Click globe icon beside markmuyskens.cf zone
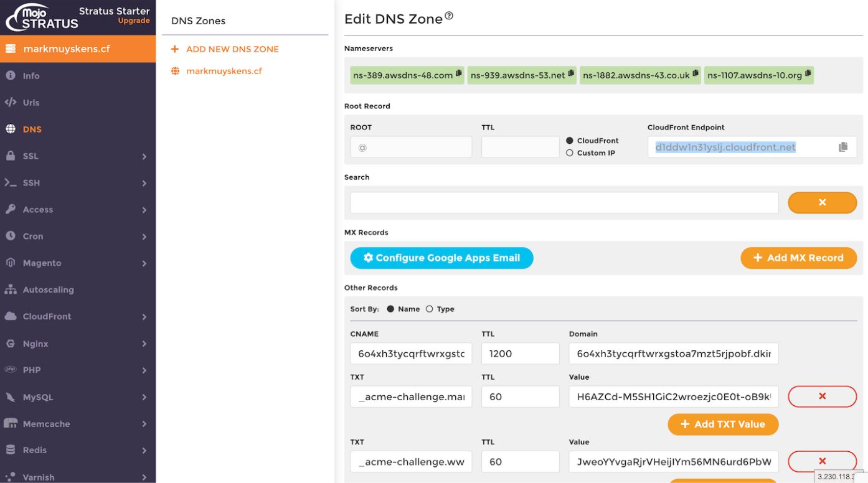Screen dimensions: 868x483 click(175, 71)
